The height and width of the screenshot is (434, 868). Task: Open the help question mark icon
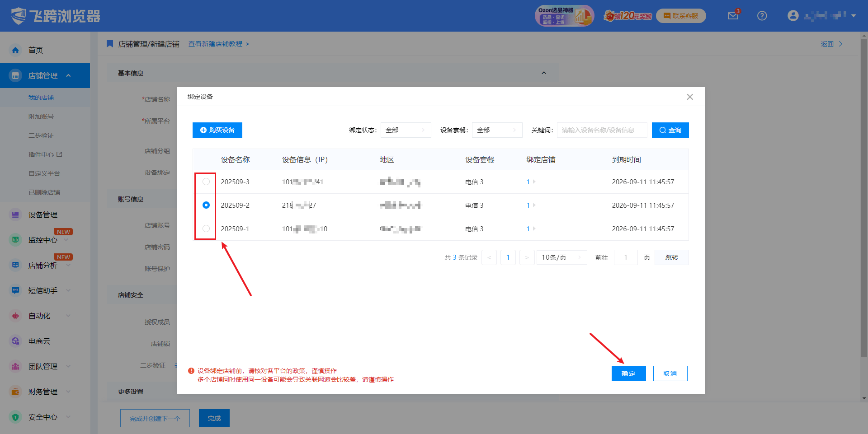point(762,16)
